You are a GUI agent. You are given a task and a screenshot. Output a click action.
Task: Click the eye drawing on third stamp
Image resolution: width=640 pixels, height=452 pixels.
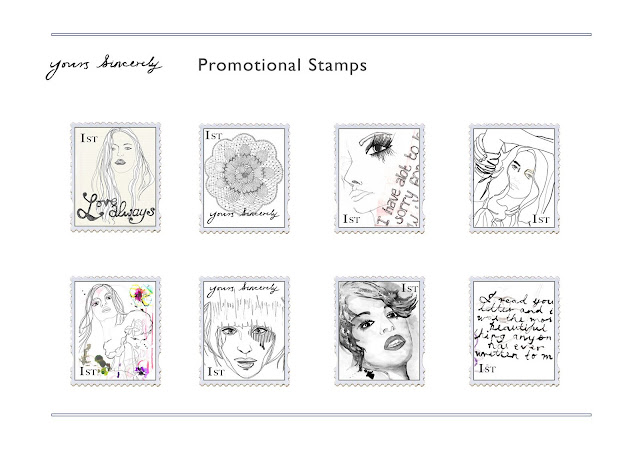coord(377,144)
